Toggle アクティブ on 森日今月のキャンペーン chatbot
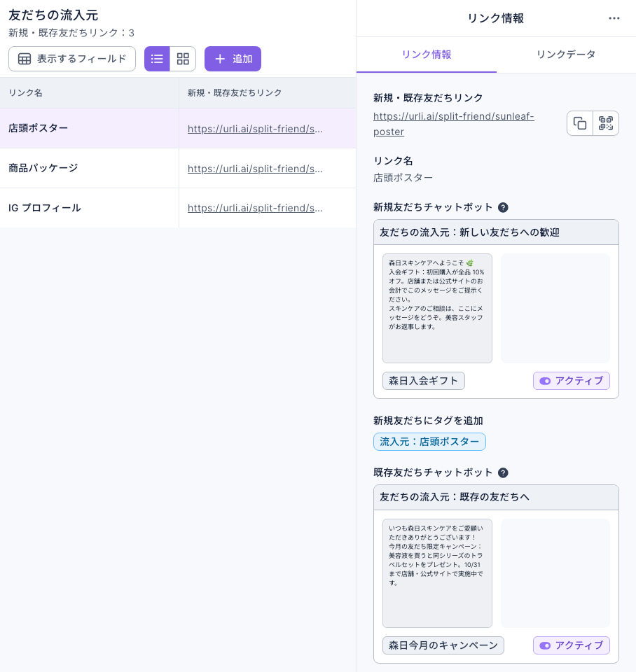Image resolution: width=636 pixels, height=672 pixels. click(572, 645)
